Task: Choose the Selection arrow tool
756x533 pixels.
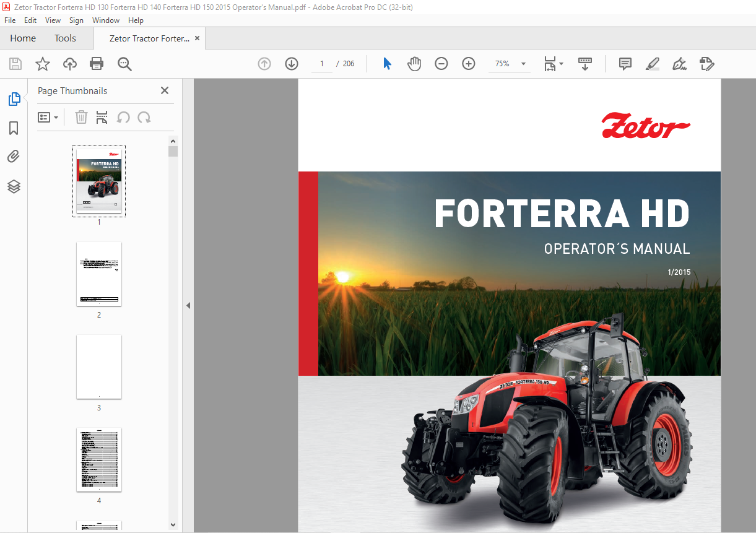Action: click(387, 64)
